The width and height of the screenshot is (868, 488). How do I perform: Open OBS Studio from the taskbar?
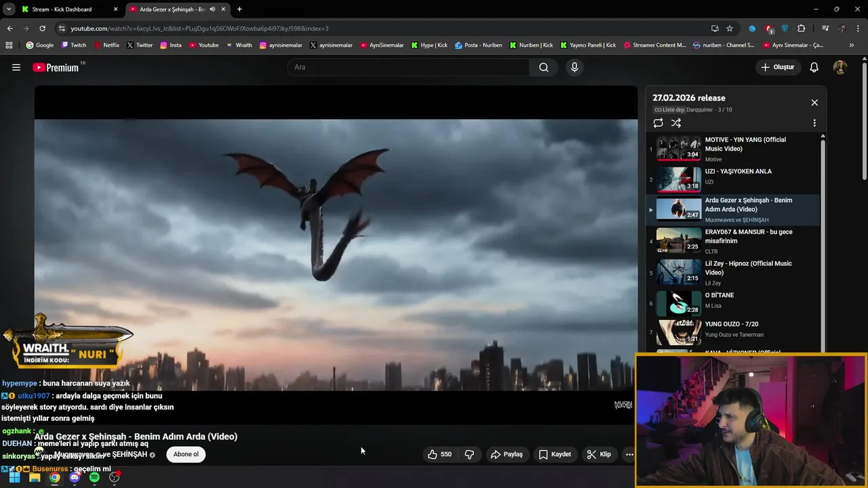point(115,477)
